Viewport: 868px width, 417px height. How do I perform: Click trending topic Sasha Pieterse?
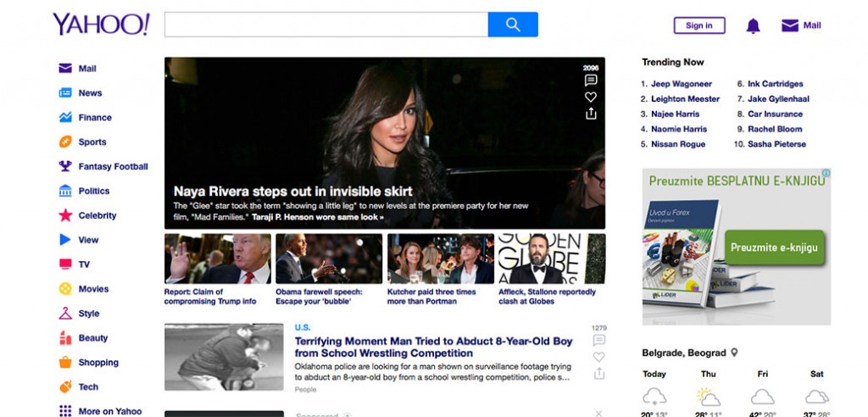[776, 144]
